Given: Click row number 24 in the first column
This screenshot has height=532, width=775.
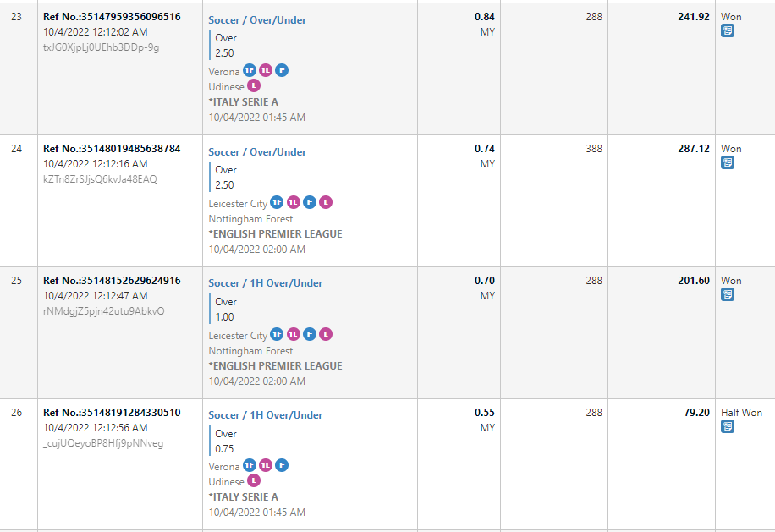Looking at the screenshot, I should (x=17, y=149).
